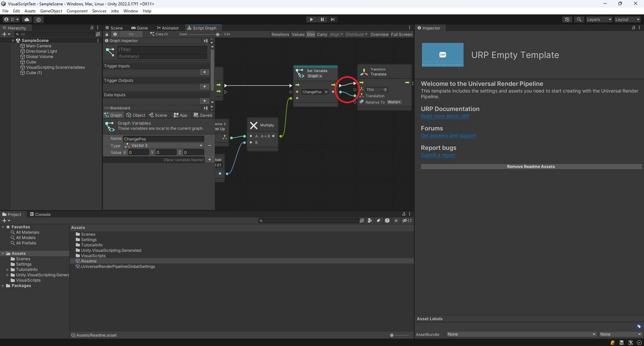
Task: Open the Assets menu
Action: click(30, 11)
